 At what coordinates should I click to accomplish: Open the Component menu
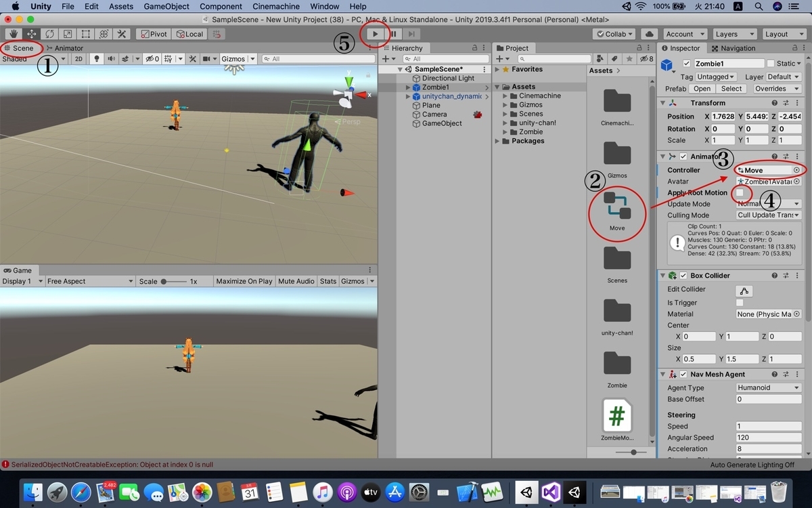(221, 6)
